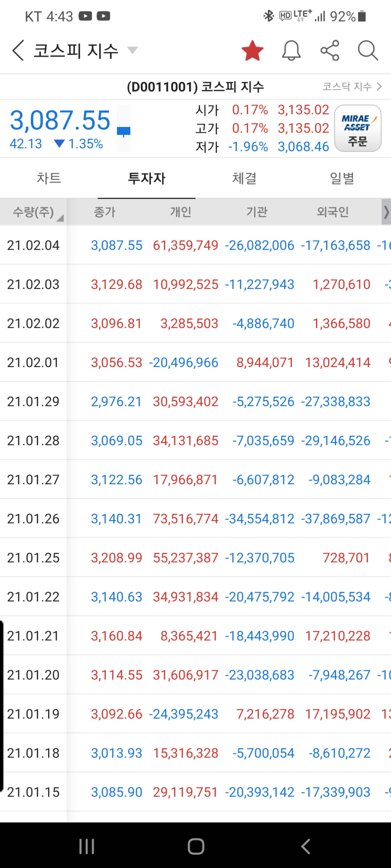Toggle the red favorite star

252,51
